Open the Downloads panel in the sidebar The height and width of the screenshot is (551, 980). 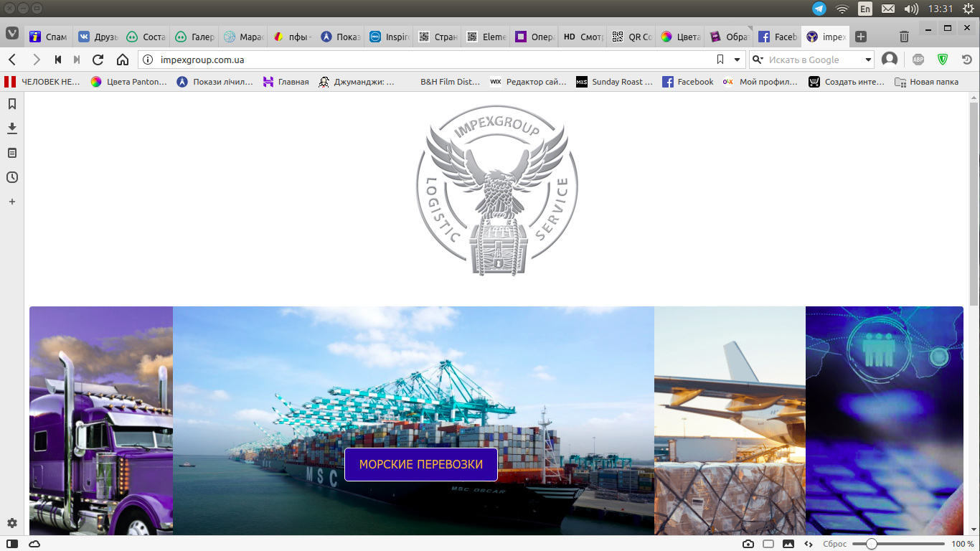[12, 128]
